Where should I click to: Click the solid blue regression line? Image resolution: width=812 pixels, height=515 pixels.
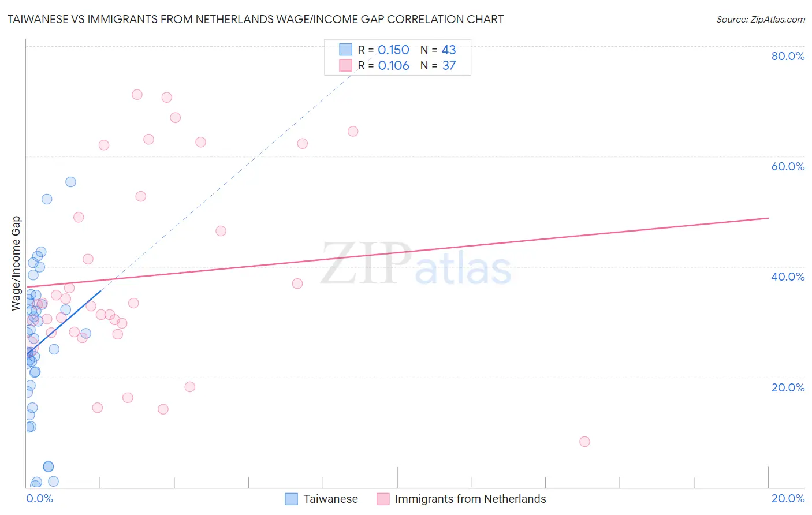click(x=63, y=323)
